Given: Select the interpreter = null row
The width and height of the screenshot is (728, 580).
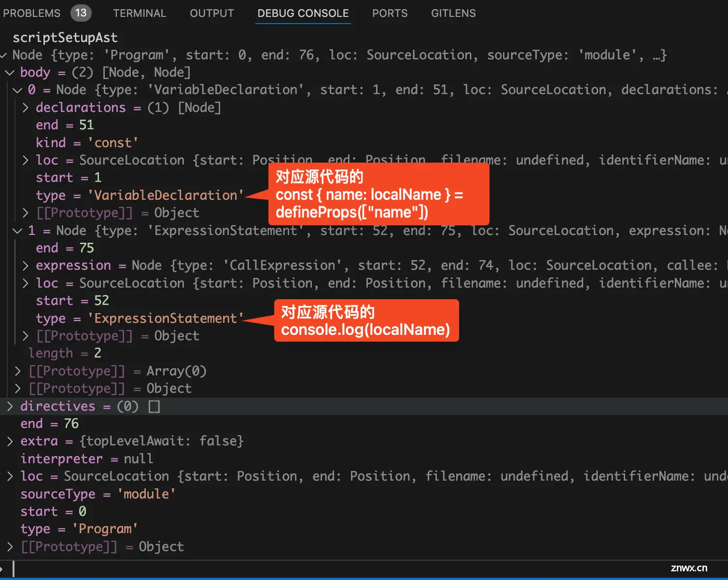Looking at the screenshot, I should [x=87, y=459].
